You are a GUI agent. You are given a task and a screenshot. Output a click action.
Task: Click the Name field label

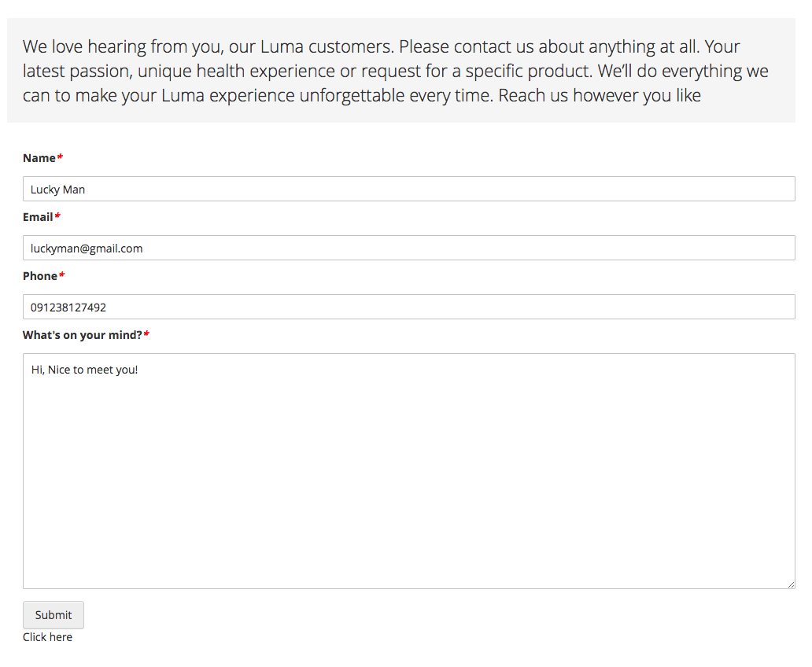click(x=39, y=158)
